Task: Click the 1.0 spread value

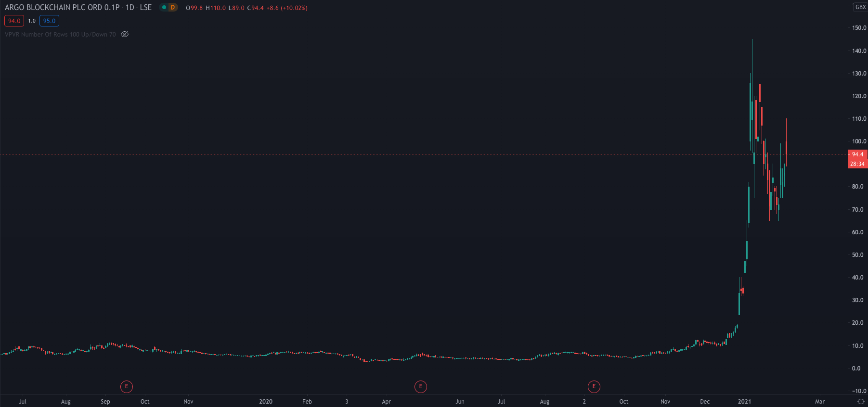Action: tap(32, 21)
